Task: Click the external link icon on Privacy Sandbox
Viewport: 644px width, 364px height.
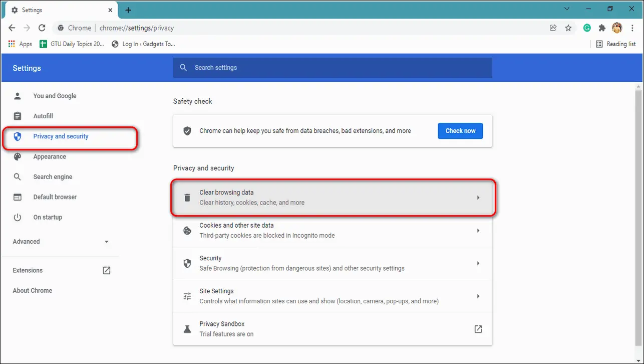Action: click(x=478, y=329)
